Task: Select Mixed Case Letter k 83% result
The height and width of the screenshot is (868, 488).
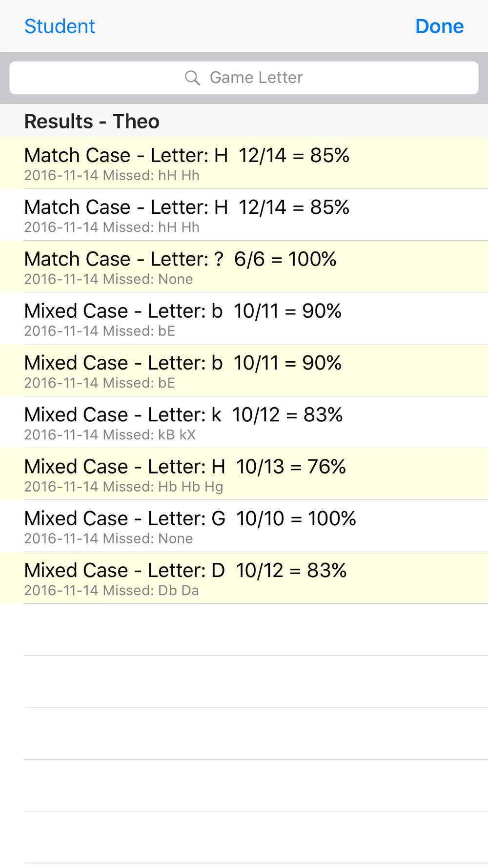Action: pyautogui.click(x=244, y=422)
